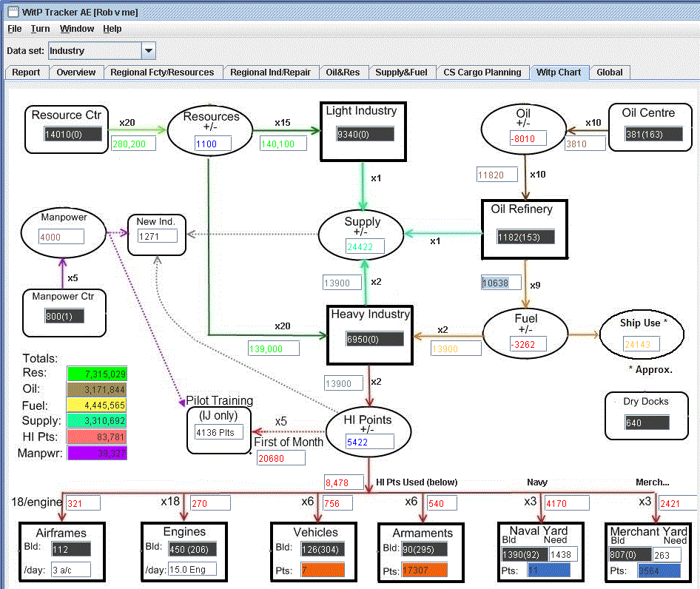Screen dimensions: 700x589
Task: Switch to the Overview tab
Action: (x=76, y=73)
